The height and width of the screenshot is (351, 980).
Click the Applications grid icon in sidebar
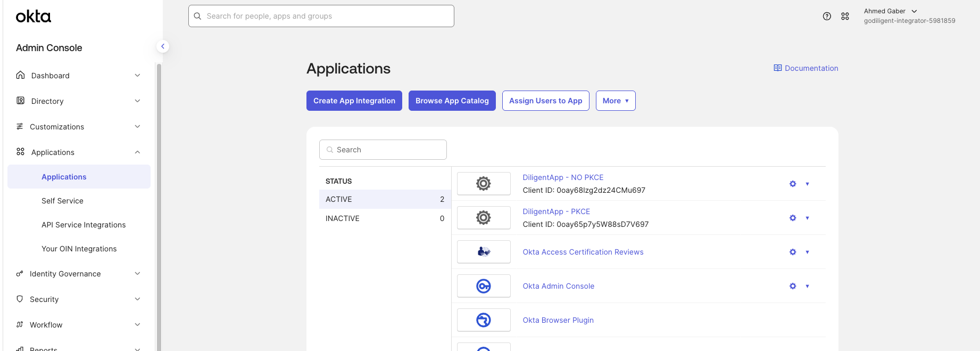click(x=20, y=152)
